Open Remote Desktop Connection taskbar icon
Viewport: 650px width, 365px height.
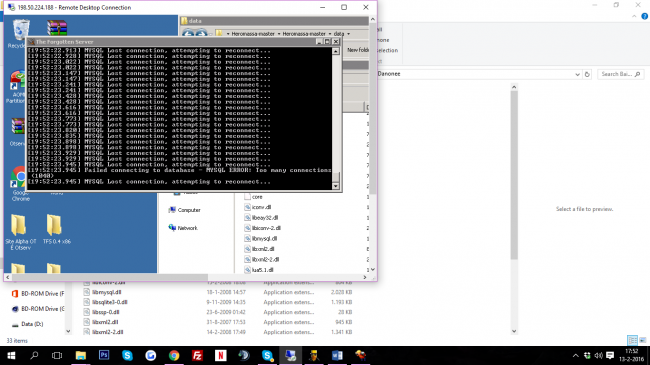[290, 355]
